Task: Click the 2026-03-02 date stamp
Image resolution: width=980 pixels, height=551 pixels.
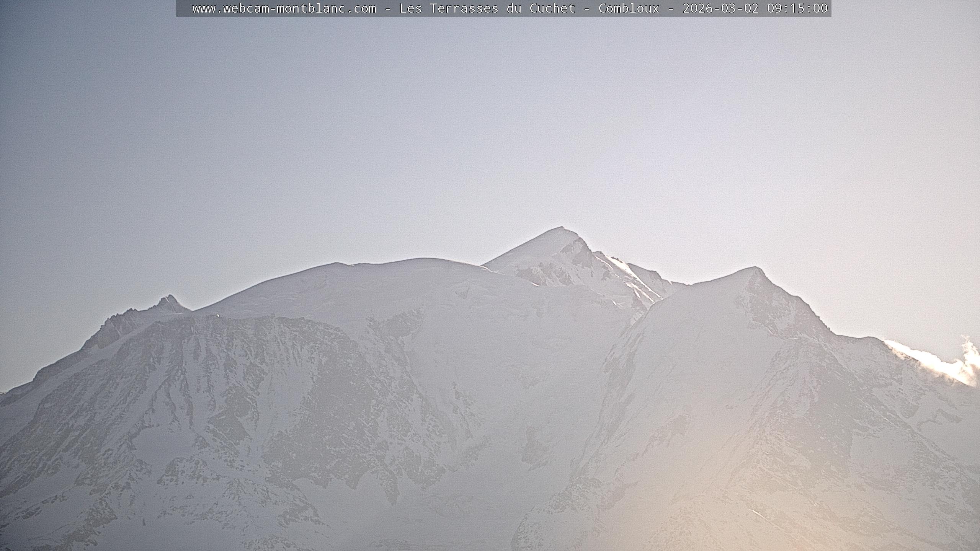Action: point(720,8)
